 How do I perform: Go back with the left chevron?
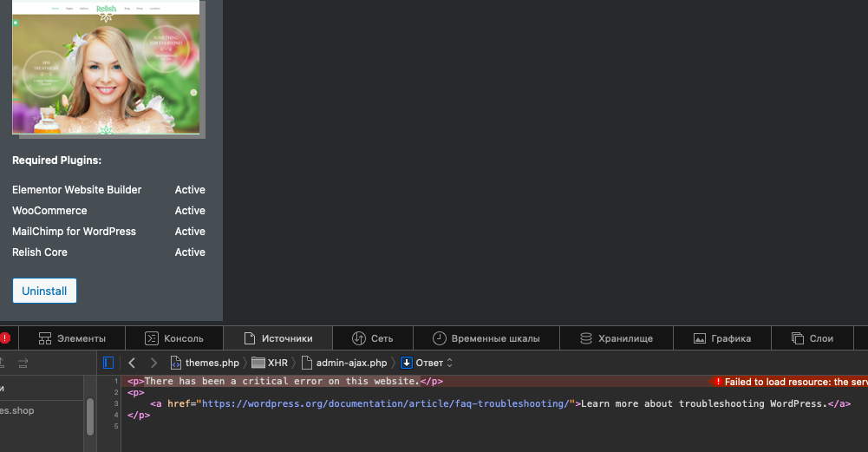(x=132, y=363)
